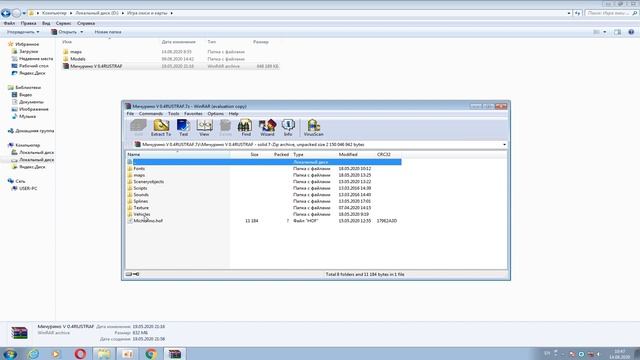Select the Models folder in Explorer
The width and height of the screenshot is (640, 360).
(78, 59)
